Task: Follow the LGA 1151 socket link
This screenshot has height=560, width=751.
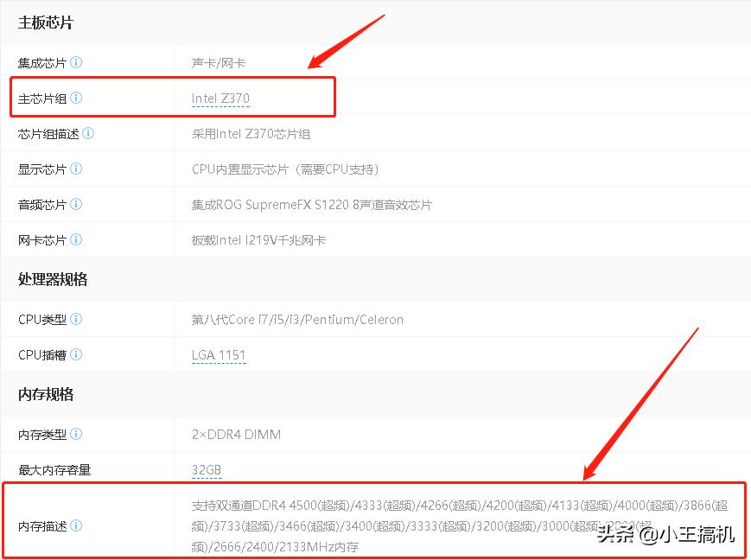Action: point(218,354)
